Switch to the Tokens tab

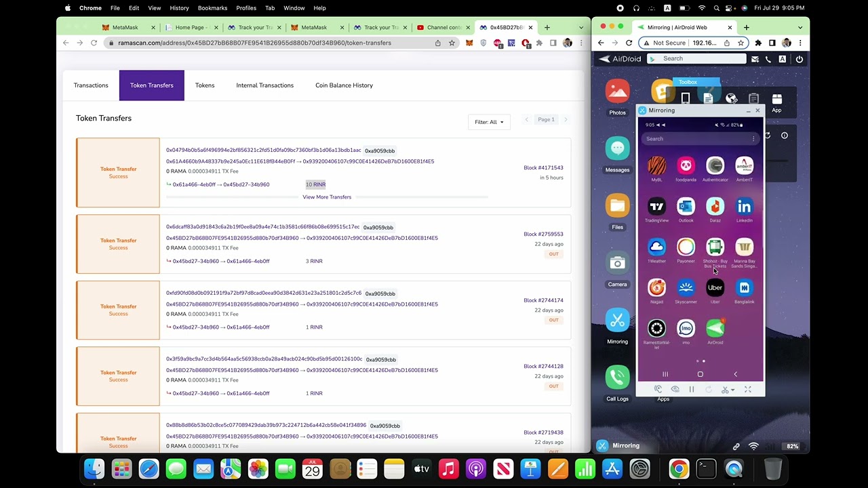pos(205,85)
